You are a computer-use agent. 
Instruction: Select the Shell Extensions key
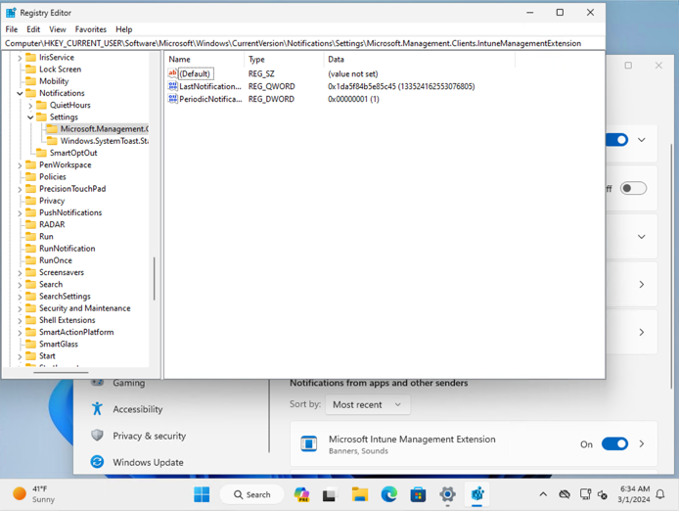tap(67, 320)
